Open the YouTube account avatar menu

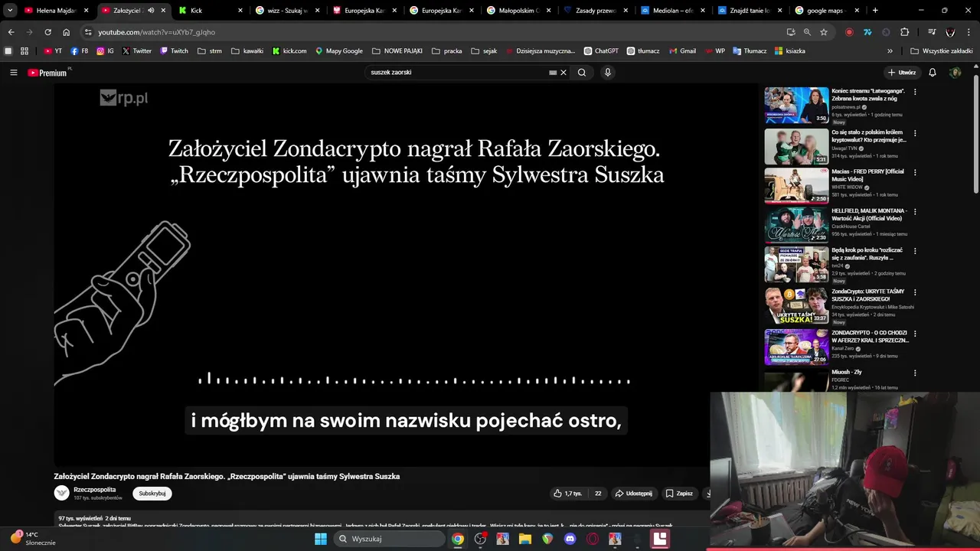click(x=955, y=73)
